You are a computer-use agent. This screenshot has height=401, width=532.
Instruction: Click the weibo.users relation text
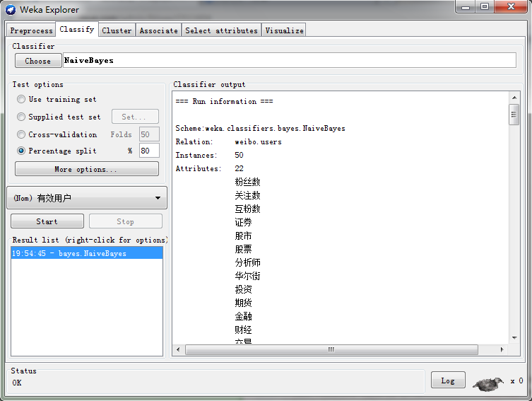(258, 141)
